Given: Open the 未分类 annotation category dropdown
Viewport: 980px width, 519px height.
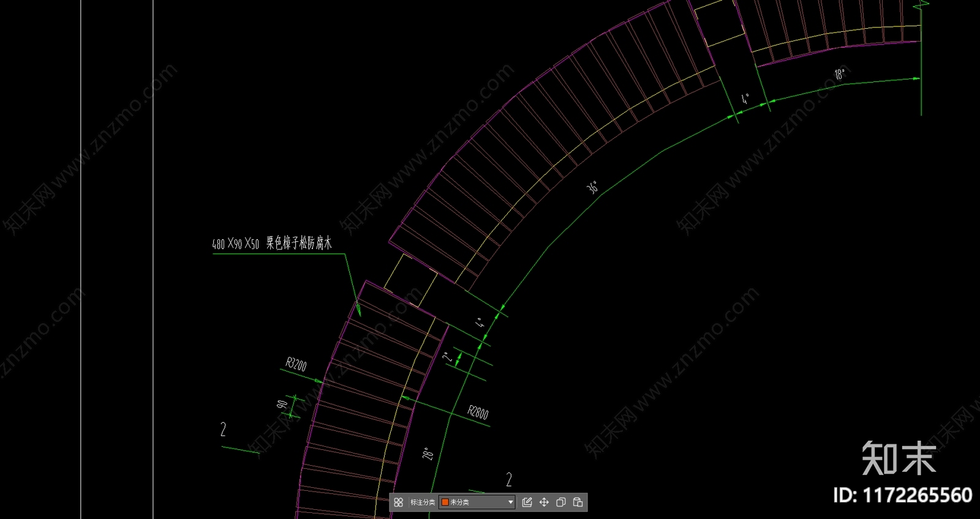Looking at the screenshot, I should coord(477,502).
